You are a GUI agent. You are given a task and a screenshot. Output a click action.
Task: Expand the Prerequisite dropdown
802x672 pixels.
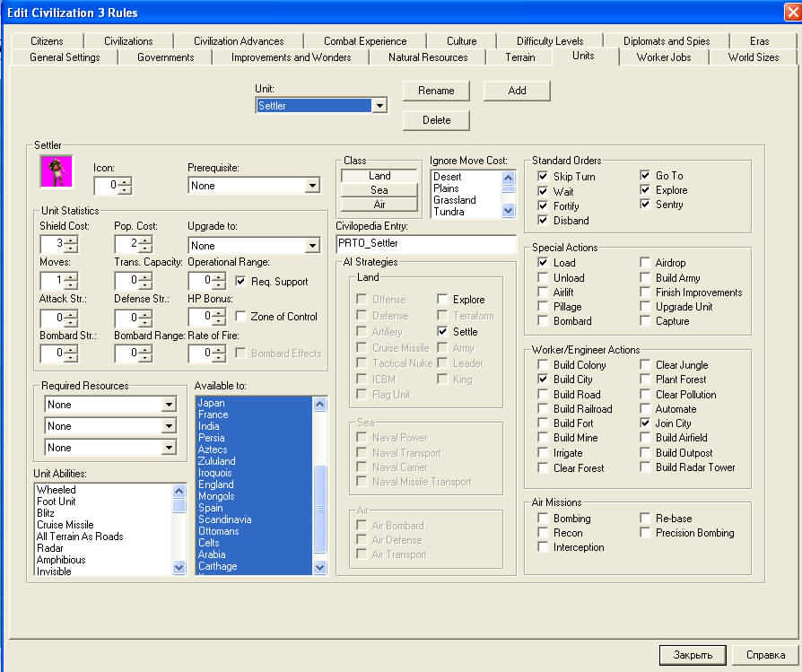tap(312, 186)
